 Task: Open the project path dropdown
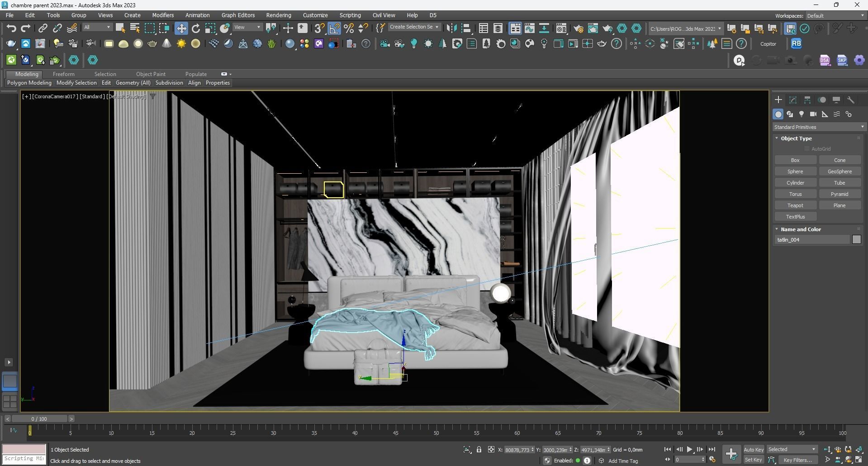685,29
